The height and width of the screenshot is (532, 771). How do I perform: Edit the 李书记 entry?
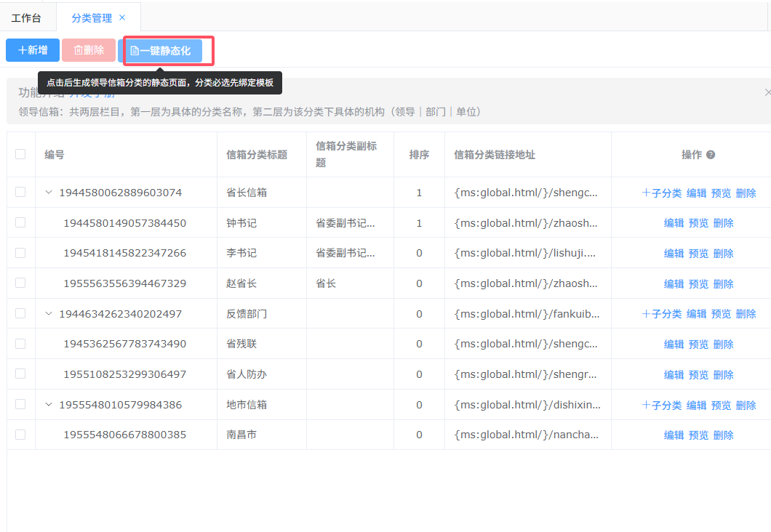pos(674,254)
